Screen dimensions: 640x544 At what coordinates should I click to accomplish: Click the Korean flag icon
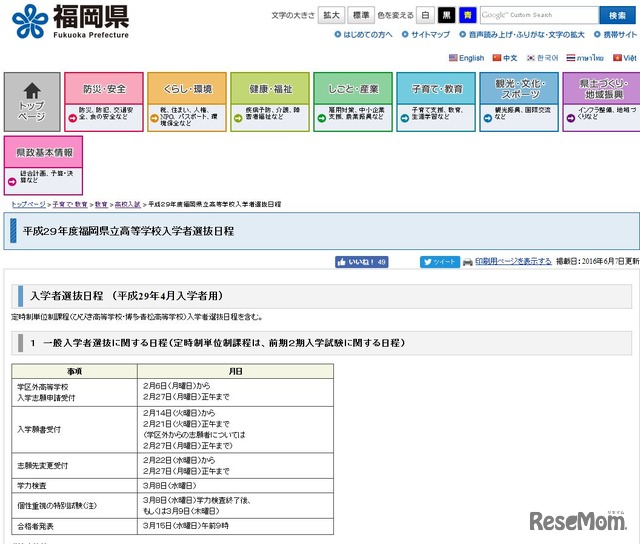click(531, 58)
